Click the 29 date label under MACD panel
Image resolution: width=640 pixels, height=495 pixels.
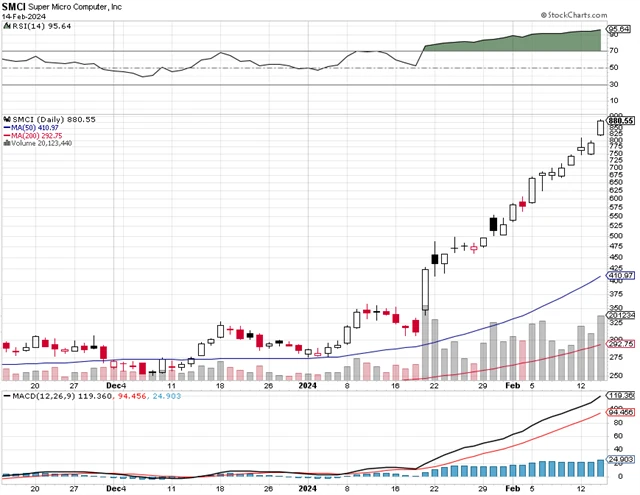(482, 488)
